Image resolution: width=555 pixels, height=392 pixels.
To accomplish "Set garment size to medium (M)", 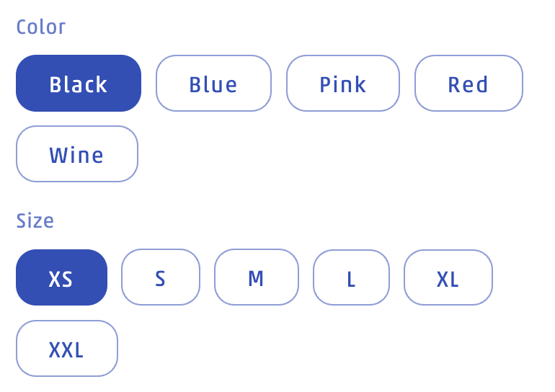I will (256, 277).
